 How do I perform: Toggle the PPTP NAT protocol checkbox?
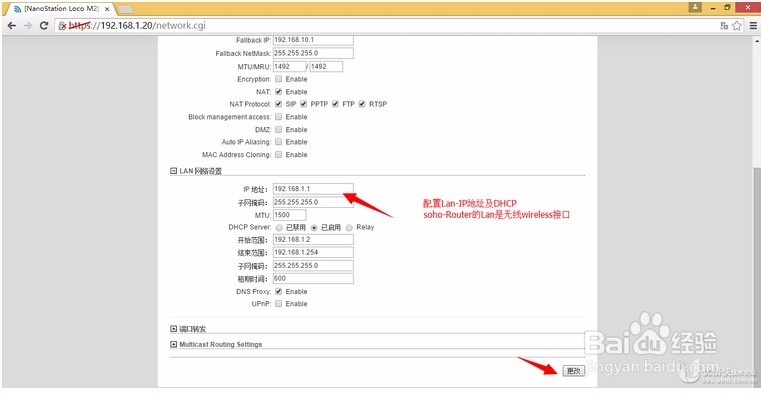[303, 104]
